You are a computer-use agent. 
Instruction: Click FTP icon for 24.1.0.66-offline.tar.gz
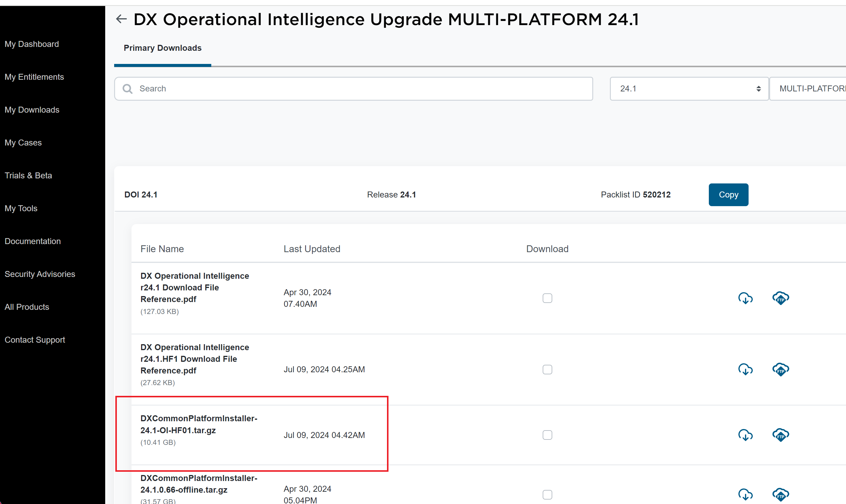781,494
